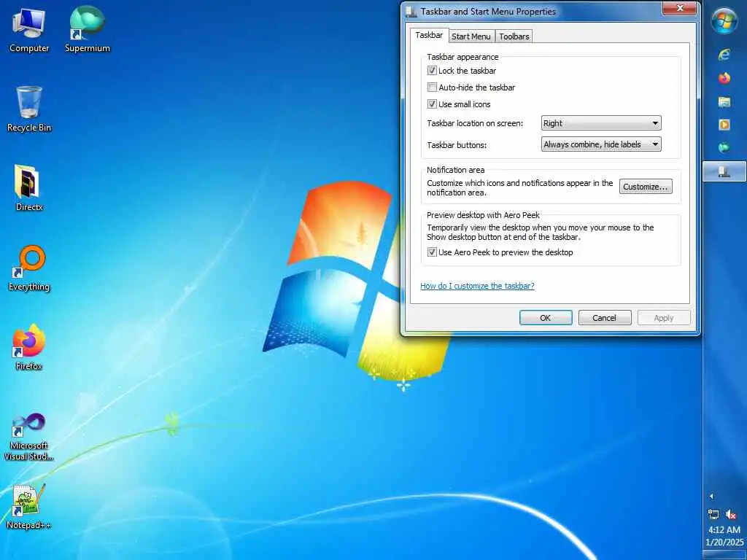Toggle the Lock the taskbar checkbox

point(432,71)
